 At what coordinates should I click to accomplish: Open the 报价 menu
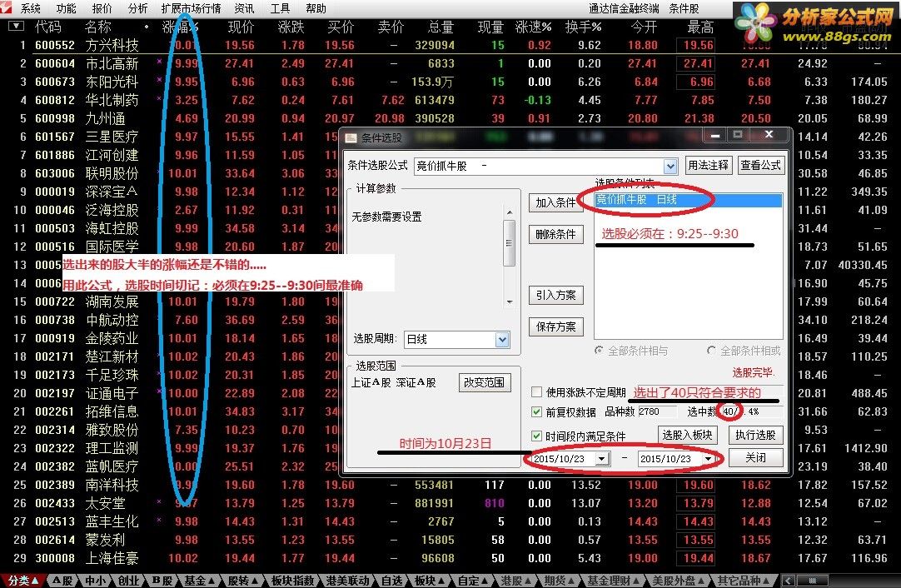(102, 8)
